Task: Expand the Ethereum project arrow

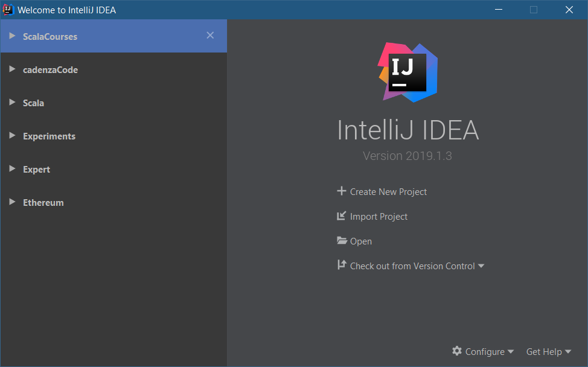Action: (12, 202)
